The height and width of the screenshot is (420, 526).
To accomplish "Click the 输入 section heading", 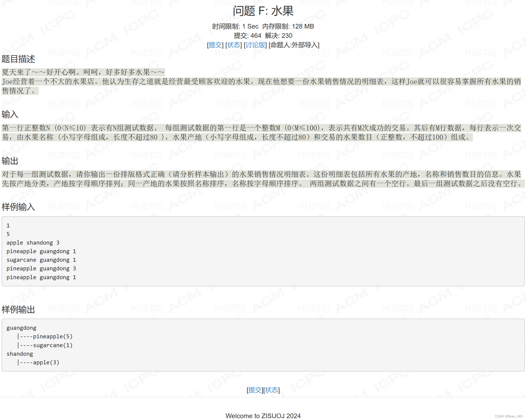I will coord(10,114).
